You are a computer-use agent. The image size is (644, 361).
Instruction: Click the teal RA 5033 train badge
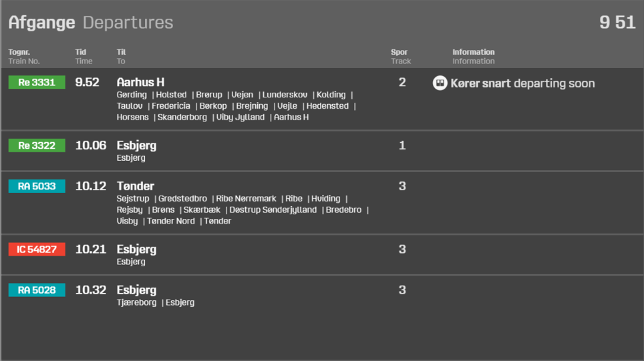37,186
